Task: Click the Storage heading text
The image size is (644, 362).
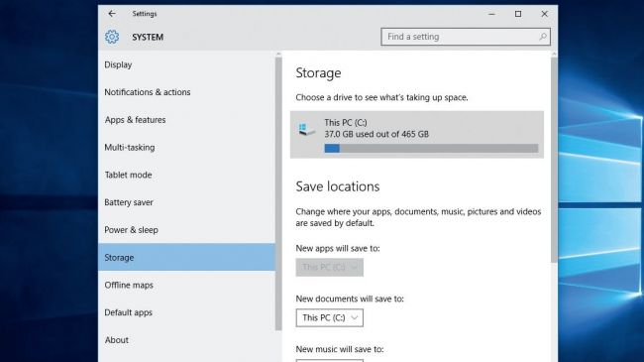Action: coord(318,73)
